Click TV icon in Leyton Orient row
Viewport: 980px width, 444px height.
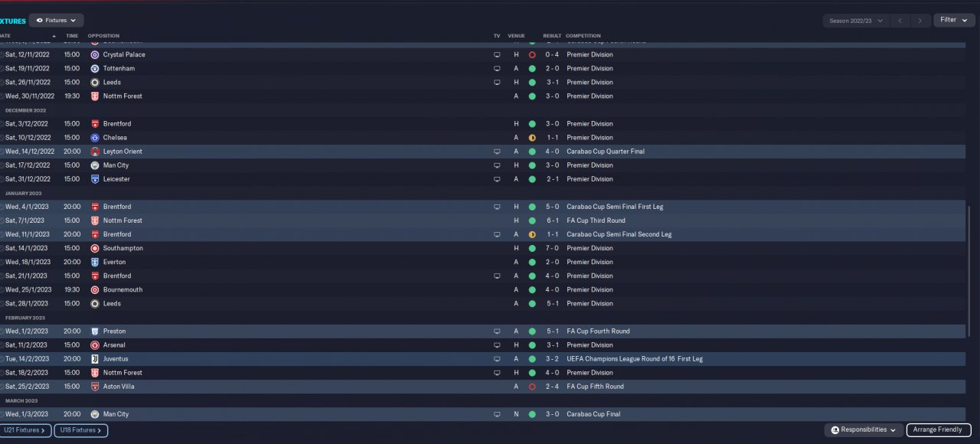point(497,152)
